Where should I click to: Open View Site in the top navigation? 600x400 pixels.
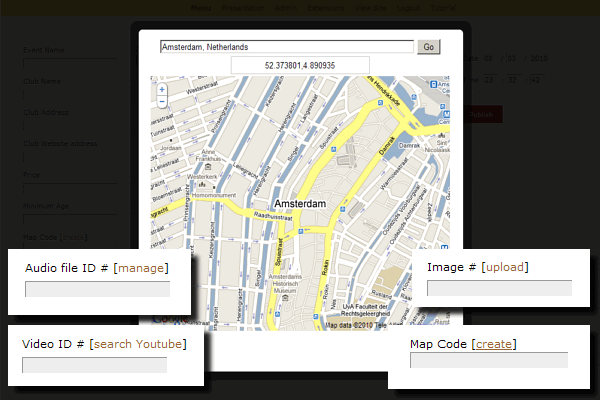coord(370,8)
